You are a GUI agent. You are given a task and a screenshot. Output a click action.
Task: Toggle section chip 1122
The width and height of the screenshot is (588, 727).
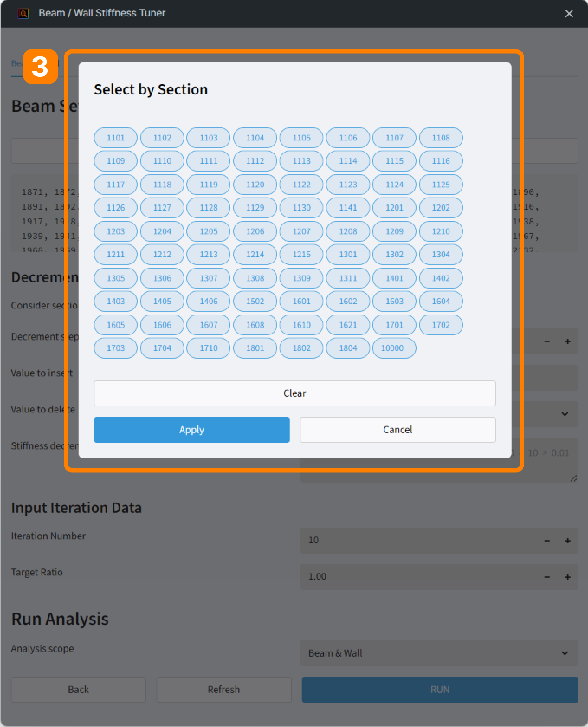click(x=301, y=185)
